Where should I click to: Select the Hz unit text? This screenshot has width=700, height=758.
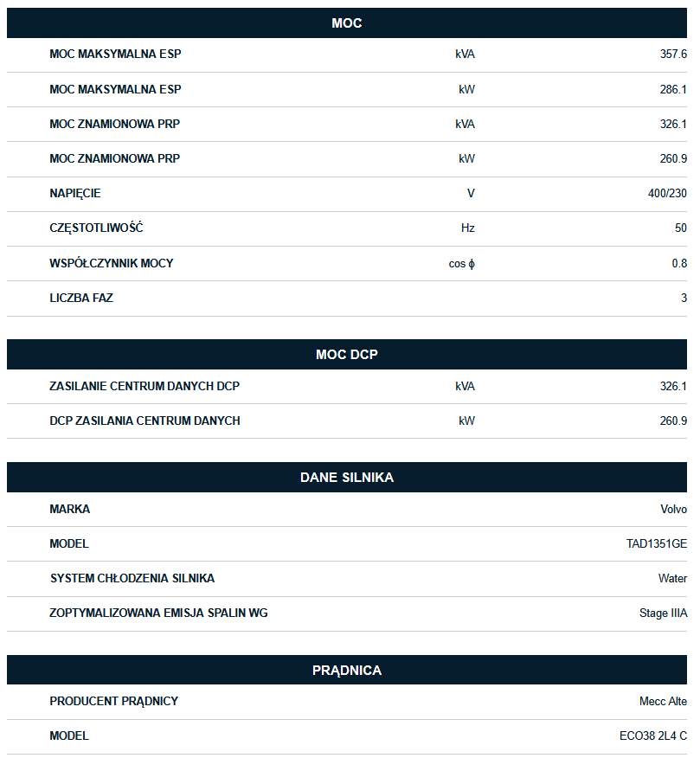(x=467, y=228)
